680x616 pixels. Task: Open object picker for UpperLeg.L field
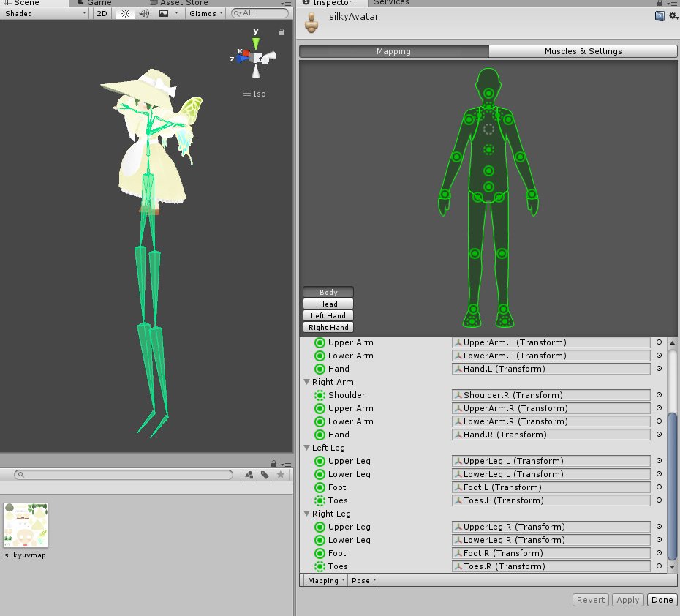pos(659,461)
